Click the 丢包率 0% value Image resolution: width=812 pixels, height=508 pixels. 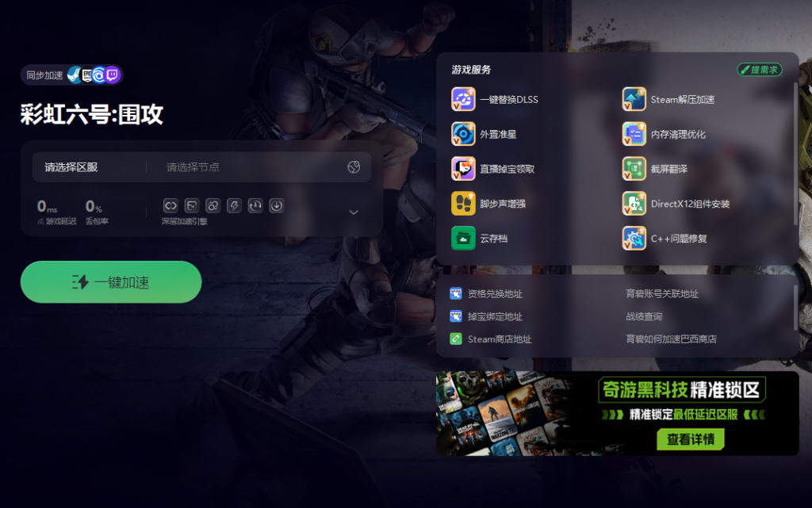point(94,206)
